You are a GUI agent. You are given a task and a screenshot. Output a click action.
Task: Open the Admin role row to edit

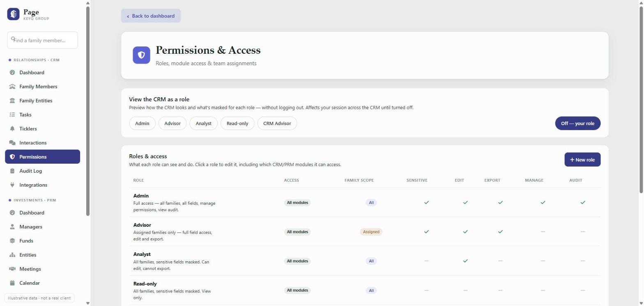pyautogui.click(x=365, y=203)
